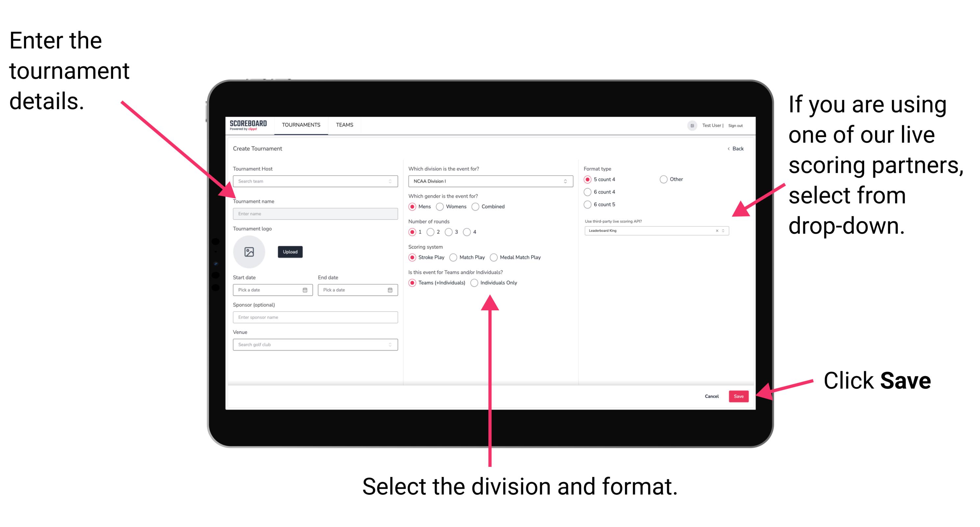Image resolution: width=980 pixels, height=527 pixels.
Task: Click the Tournament name input field
Action: point(315,213)
